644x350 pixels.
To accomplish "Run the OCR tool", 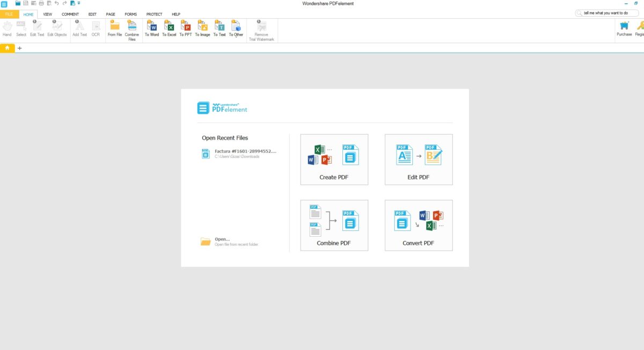I will 96,28.
